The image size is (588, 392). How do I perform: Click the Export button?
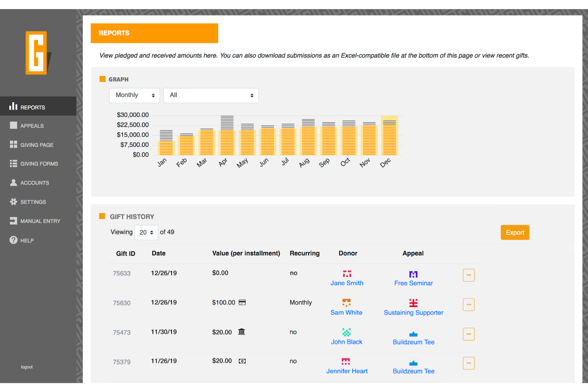[x=514, y=232]
